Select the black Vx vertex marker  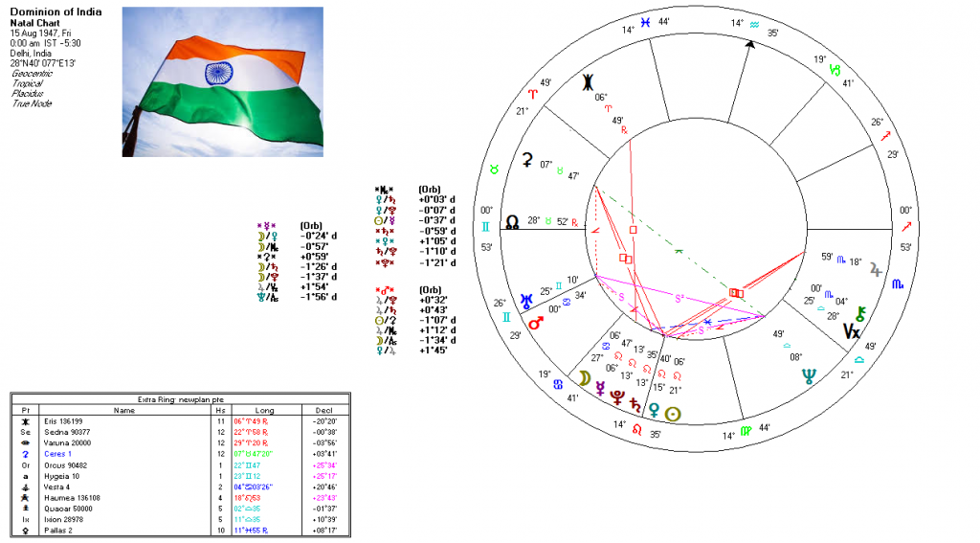[x=851, y=332]
